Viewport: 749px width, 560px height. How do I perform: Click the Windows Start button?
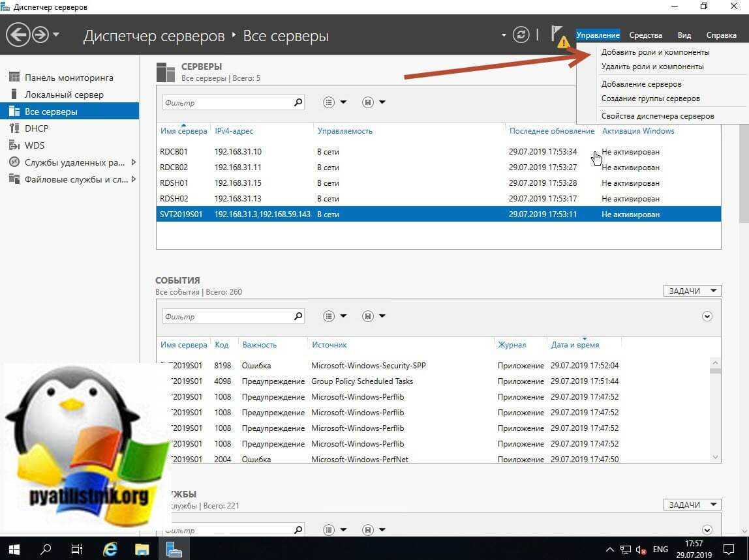(14, 548)
